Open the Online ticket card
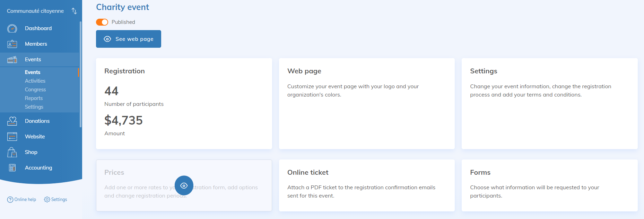 click(366, 185)
